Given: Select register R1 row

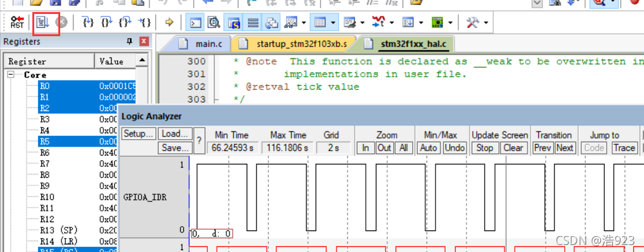Looking at the screenshot, I should pos(87,97).
